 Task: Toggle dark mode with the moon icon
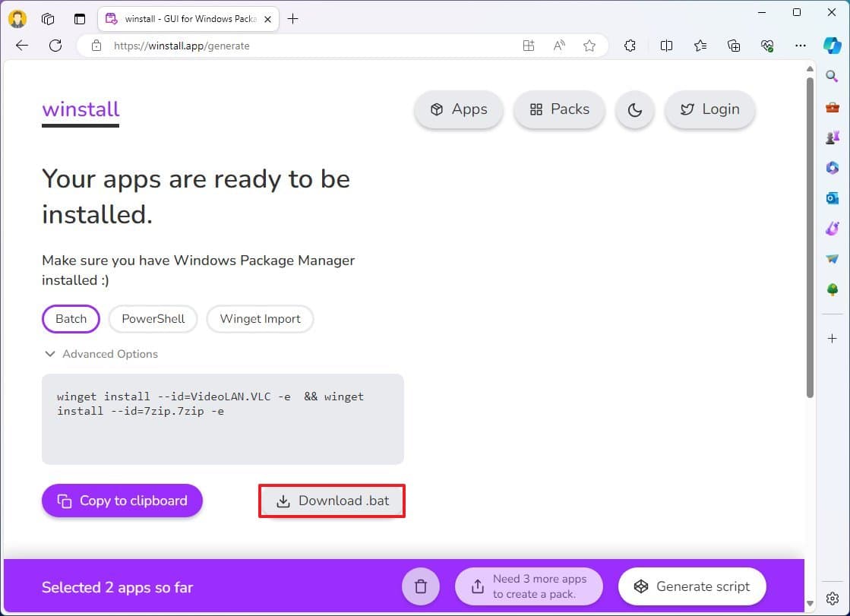pyautogui.click(x=634, y=109)
